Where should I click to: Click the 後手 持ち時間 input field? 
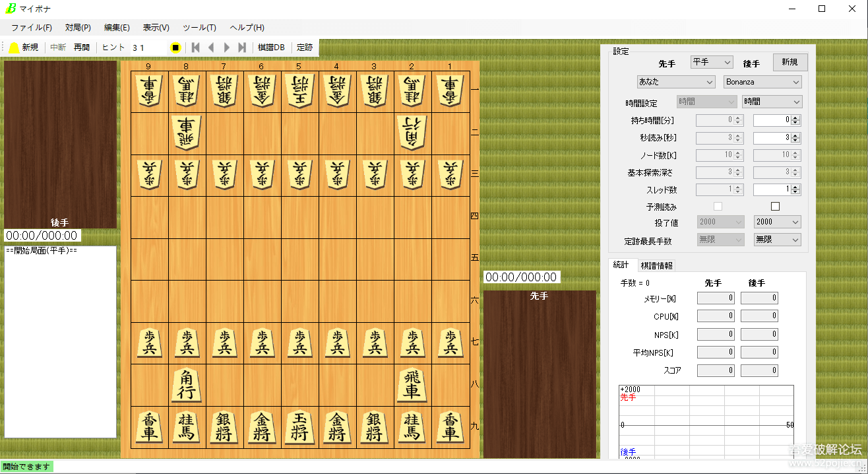tap(771, 121)
